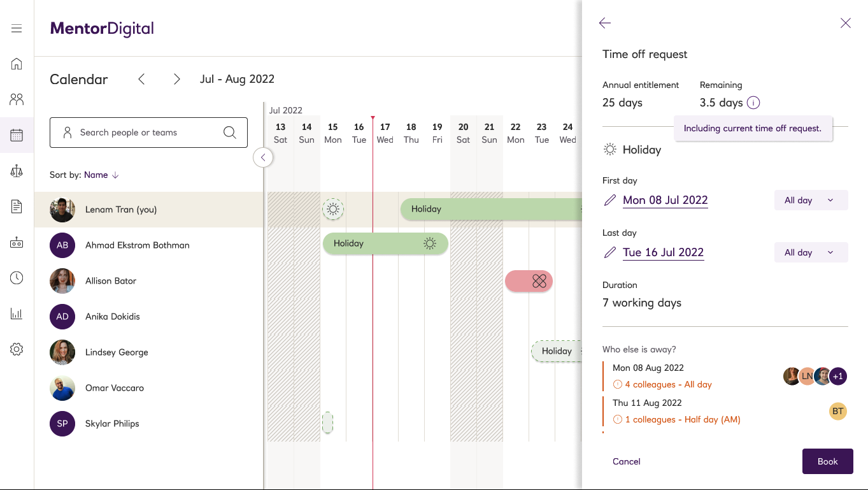Screen dimensions: 868x490
Task: Click the sun icon beside the Holiday heading
Action: click(x=610, y=150)
